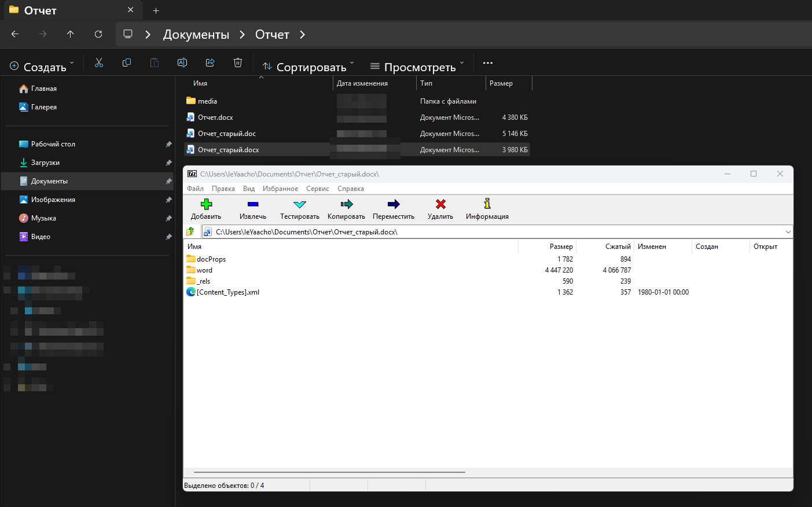Open the Избранное menu in 7-Zip
Image resolution: width=812 pixels, height=507 pixels.
click(280, 189)
